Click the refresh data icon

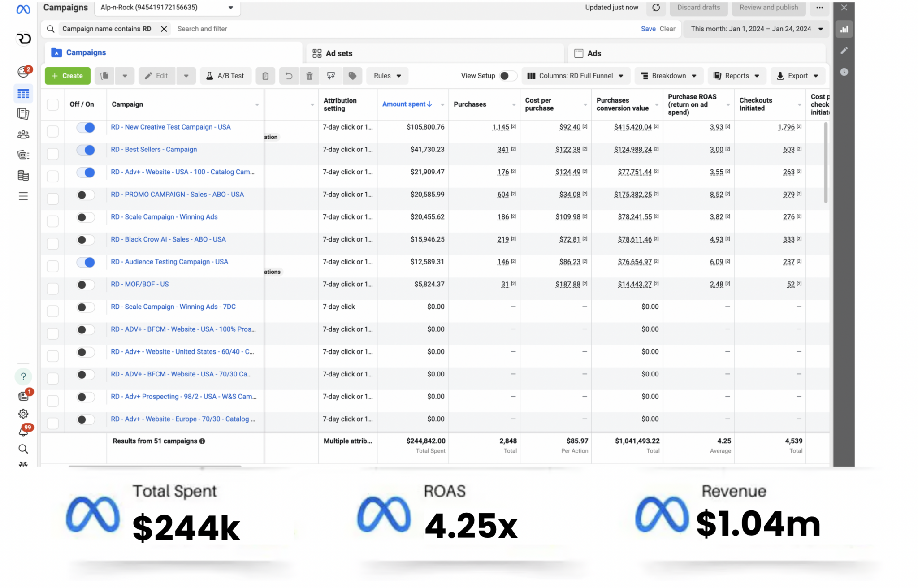(656, 8)
